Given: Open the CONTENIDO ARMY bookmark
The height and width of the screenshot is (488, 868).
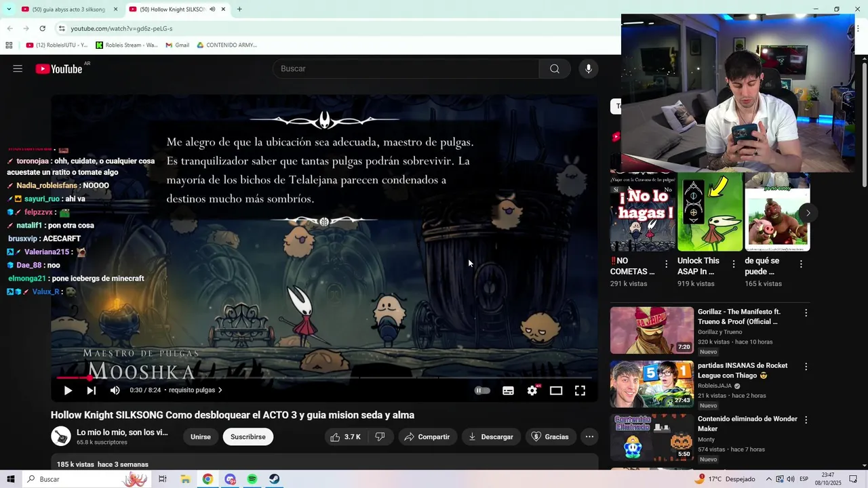Looking at the screenshot, I should (x=227, y=45).
